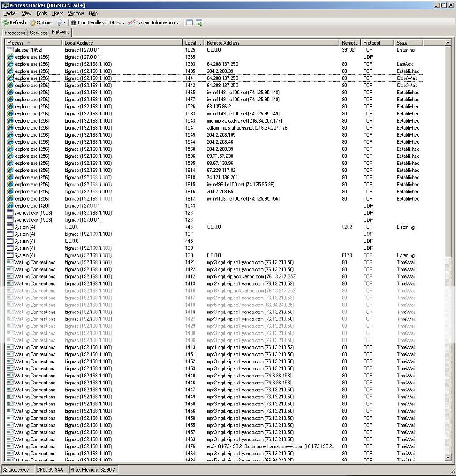Select the Network tab
Screen dimensions: 456x476
pyautogui.click(x=60, y=32)
